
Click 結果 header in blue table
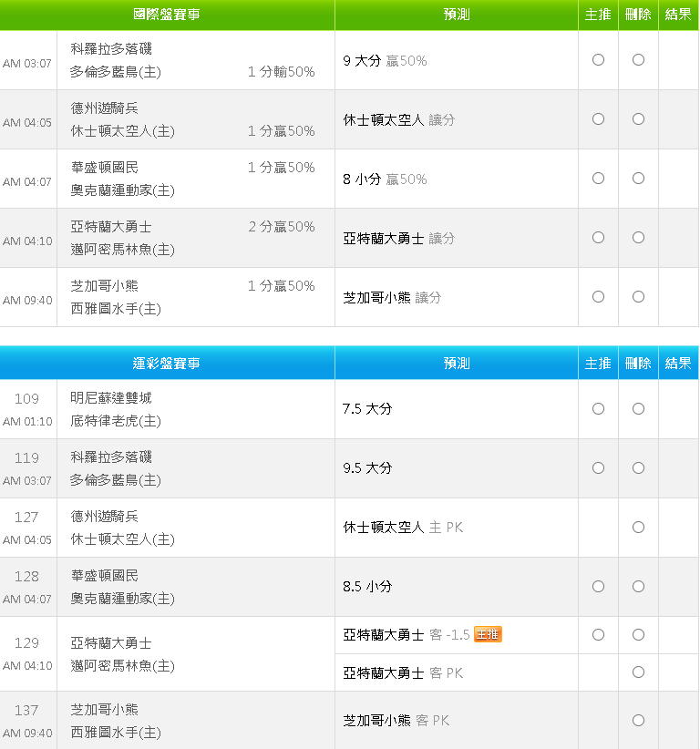coord(678,364)
